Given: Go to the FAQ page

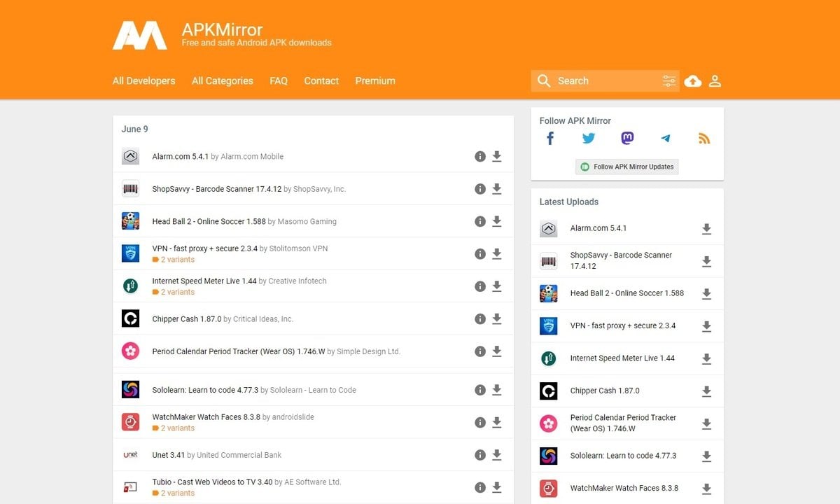Looking at the screenshot, I should coord(279,81).
